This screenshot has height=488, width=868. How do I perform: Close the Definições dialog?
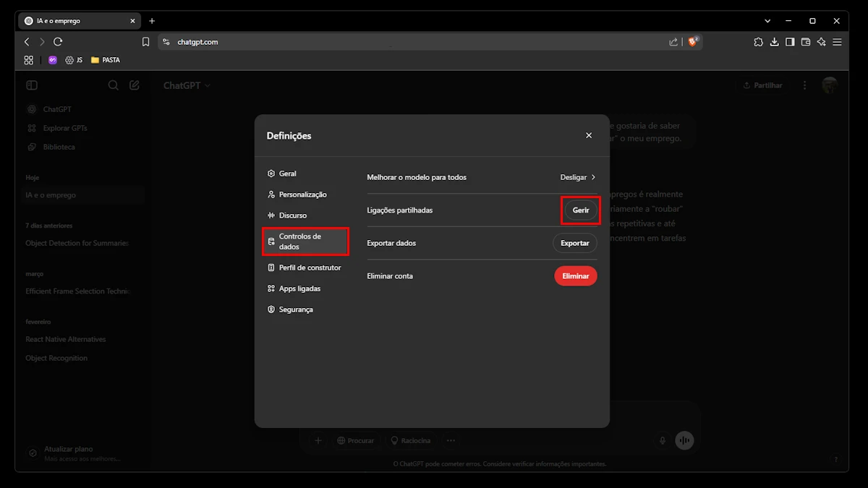(589, 135)
